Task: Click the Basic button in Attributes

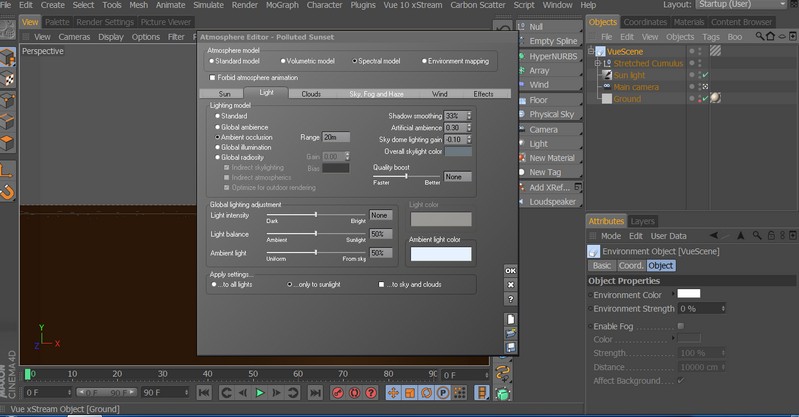Action: click(x=601, y=266)
